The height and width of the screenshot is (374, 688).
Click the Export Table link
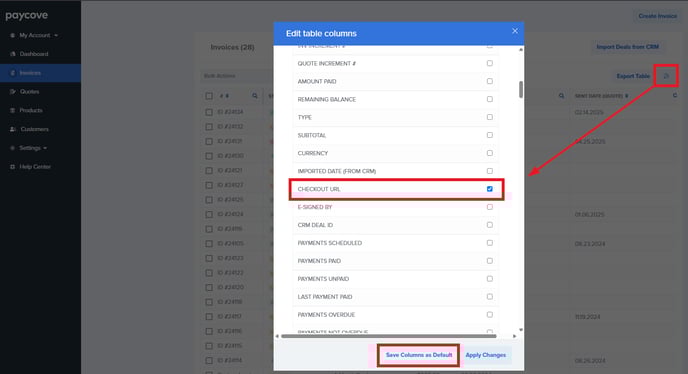(633, 76)
